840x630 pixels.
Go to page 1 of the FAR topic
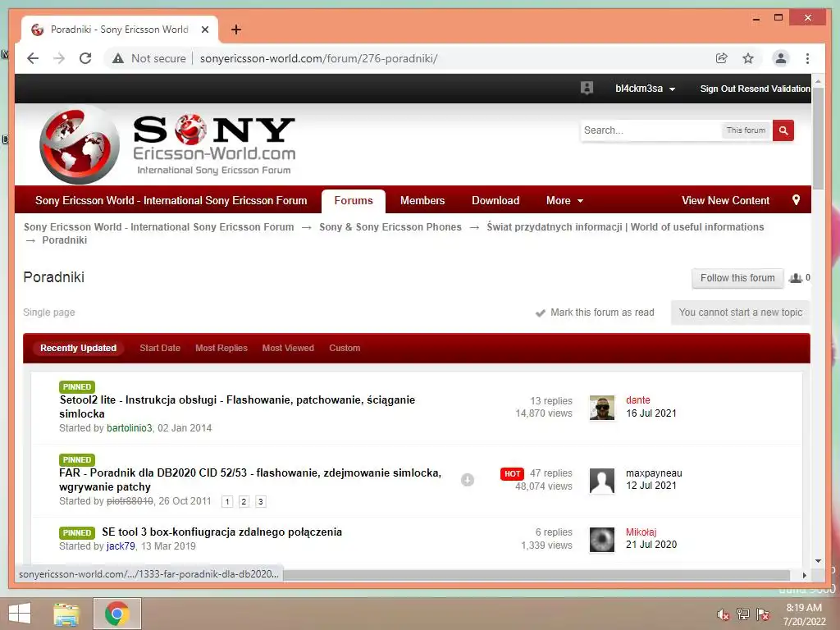click(x=227, y=501)
